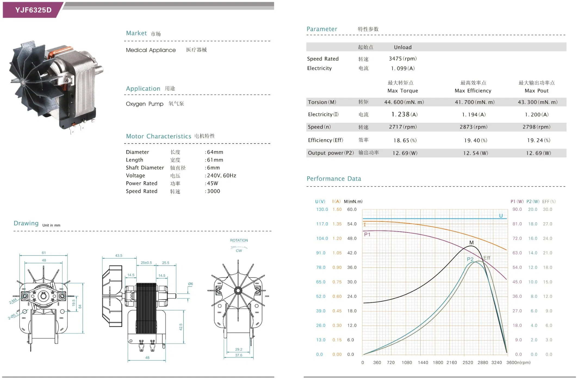Click the ROTATION CW indicator
Screen dimensions: 578x392
(x=239, y=245)
